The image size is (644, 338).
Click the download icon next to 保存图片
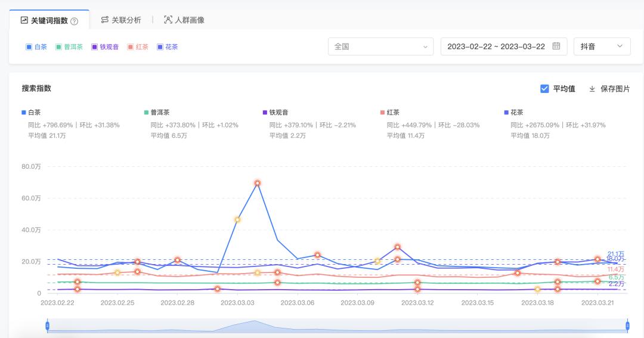point(592,89)
